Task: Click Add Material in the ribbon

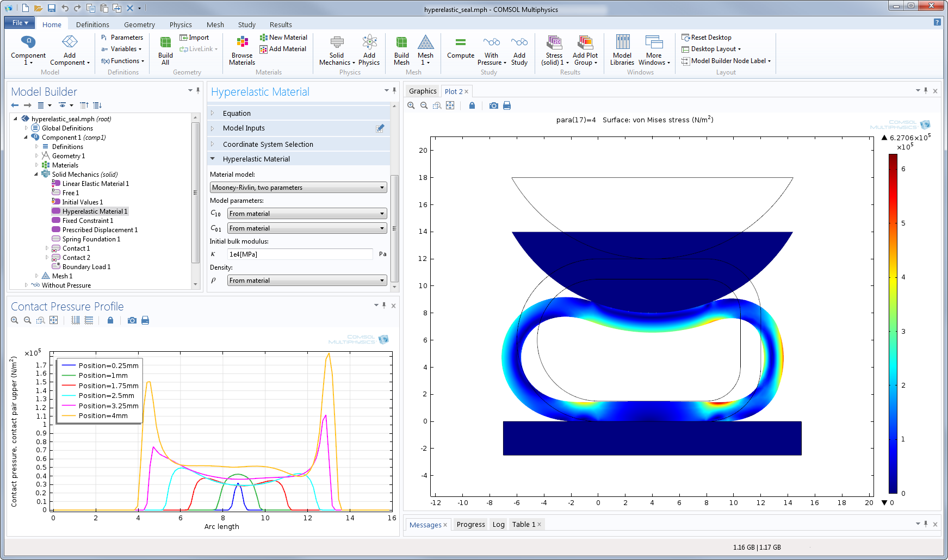Action: (283, 49)
